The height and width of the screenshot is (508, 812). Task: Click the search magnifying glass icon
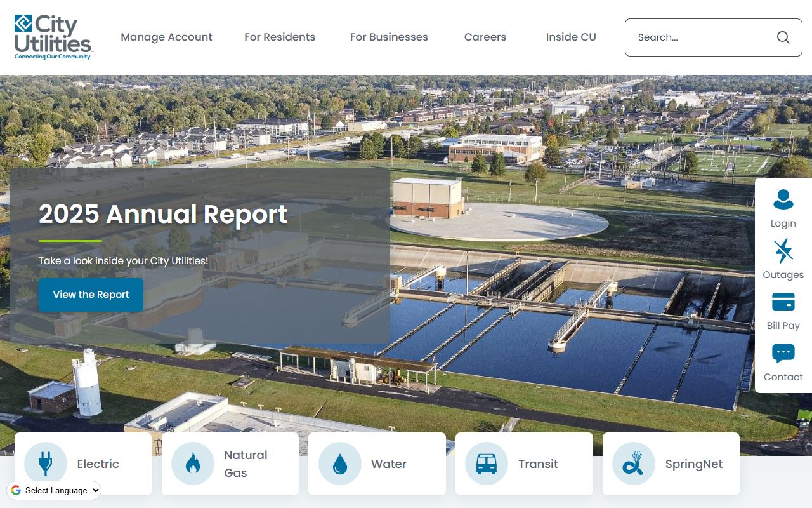pyautogui.click(x=783, y=37)
